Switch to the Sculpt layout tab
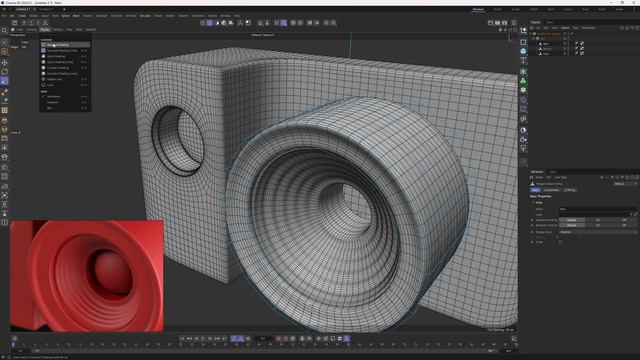The width and height of the screenshot is (640, 360). [x=516, y=9]
